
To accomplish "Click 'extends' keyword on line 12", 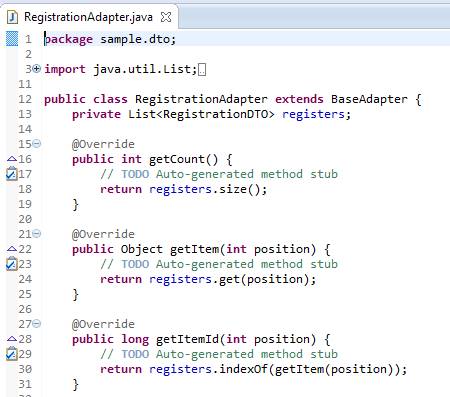I will pos(299,99).
